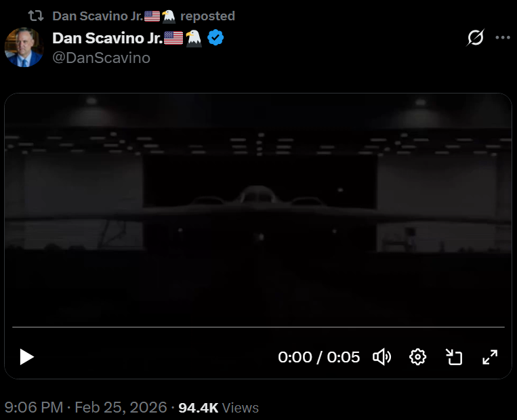Click the 94.4K Views count
The image size is (517, 420).
click(218, 408)
